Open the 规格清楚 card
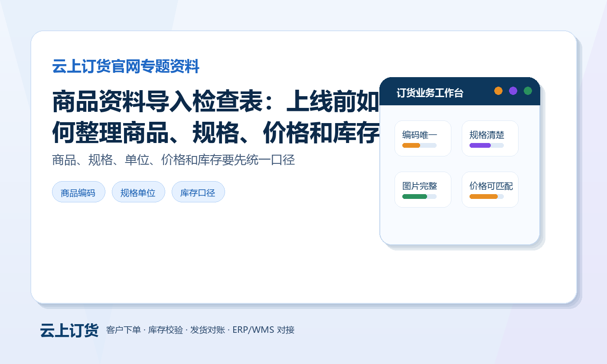Image resolution: width=607 pixels, height=364 pixels. 490,138
